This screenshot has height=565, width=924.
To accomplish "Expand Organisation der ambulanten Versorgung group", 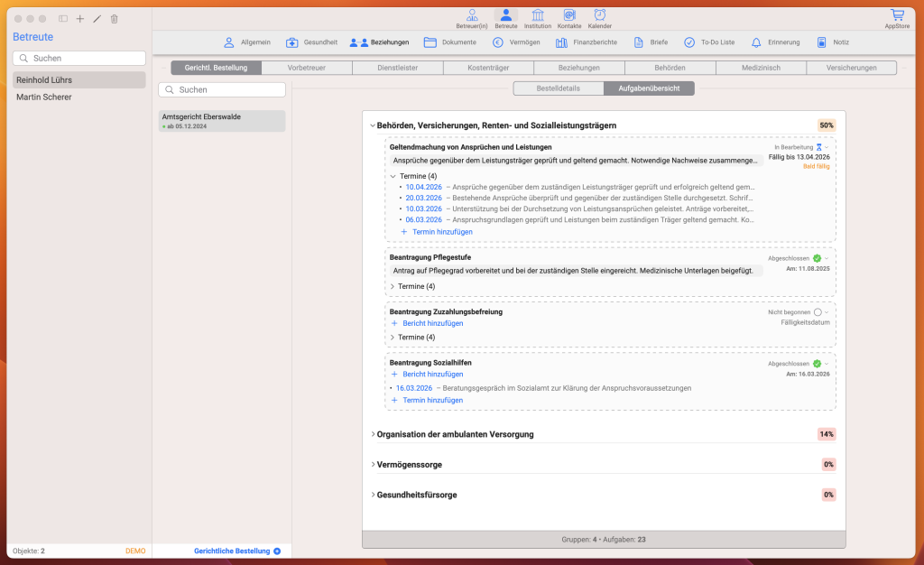I will 373,434.
